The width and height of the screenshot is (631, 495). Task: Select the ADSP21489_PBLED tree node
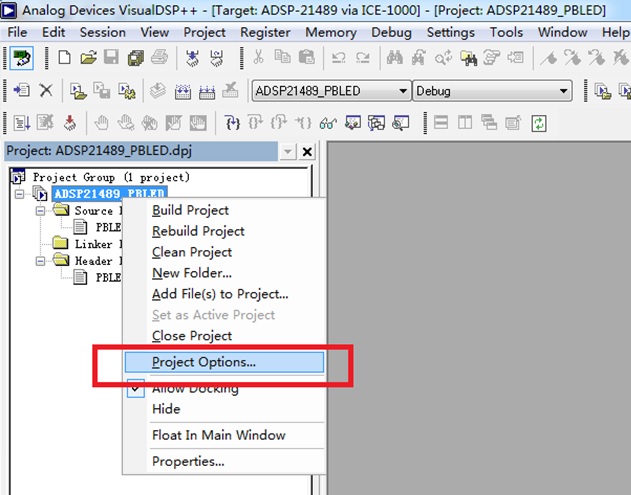coord(109,194)
